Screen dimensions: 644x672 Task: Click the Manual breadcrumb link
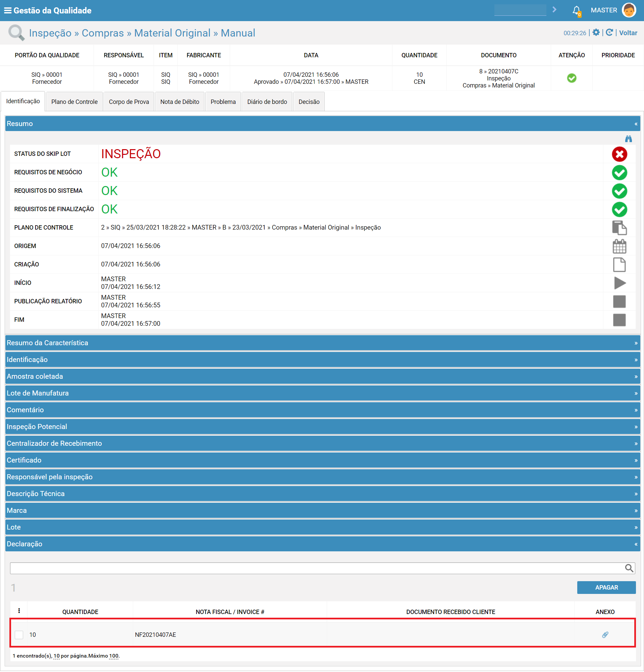point(238,33)
